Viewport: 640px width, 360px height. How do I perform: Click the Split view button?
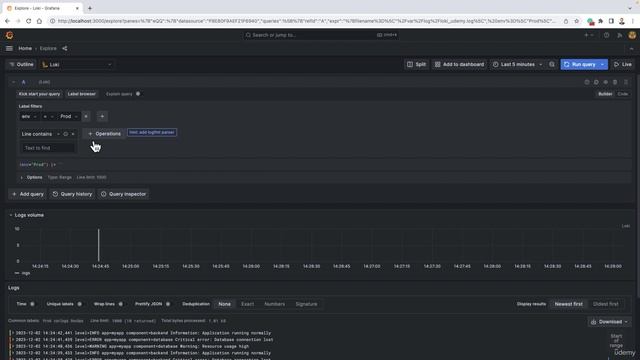416,64
